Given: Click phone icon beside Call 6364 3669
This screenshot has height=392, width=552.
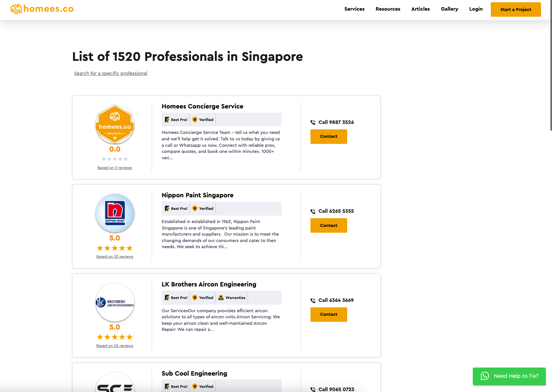Looking at the screenshot, I should click(313, 301).
